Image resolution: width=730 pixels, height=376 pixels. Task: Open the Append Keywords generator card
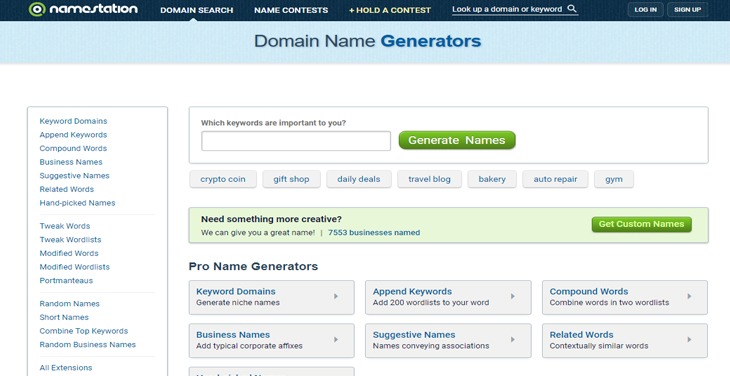[448, 297]
